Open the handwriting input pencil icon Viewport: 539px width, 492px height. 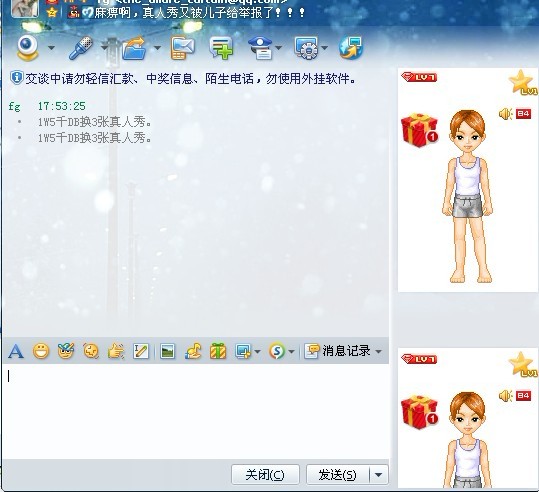click(141, 351)
